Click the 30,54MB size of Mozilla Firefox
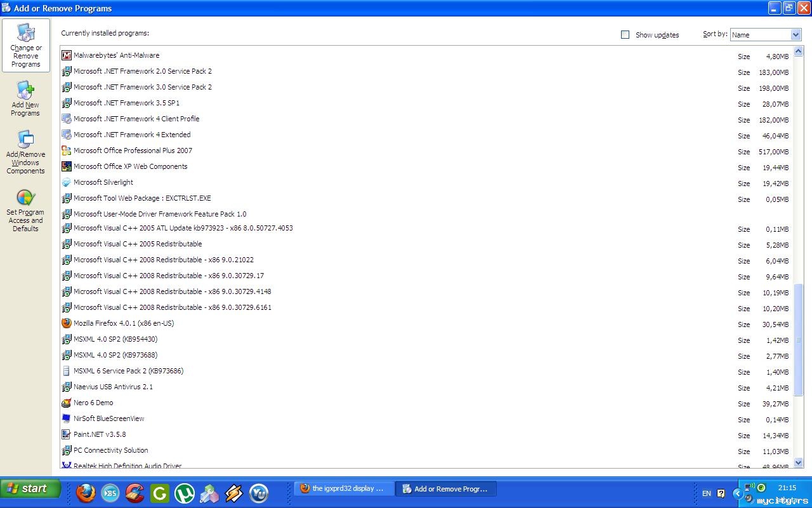The height and width of the screenshot is (508, 812). [x=775, y=324]
